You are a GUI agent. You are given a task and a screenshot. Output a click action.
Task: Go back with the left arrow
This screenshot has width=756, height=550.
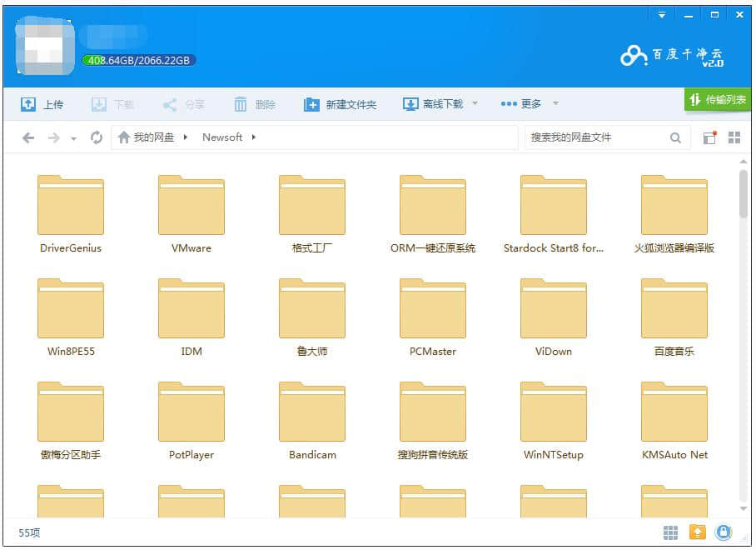[x=28, y=138]
